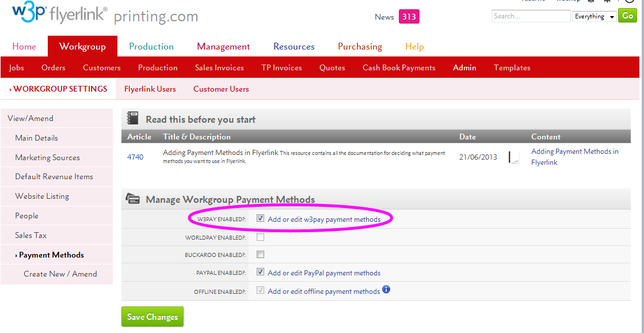Screen dimensions: 644x333
Task: Open the Adding Payment Methods in Flyerlink content link
Action: tap(574, 157)
